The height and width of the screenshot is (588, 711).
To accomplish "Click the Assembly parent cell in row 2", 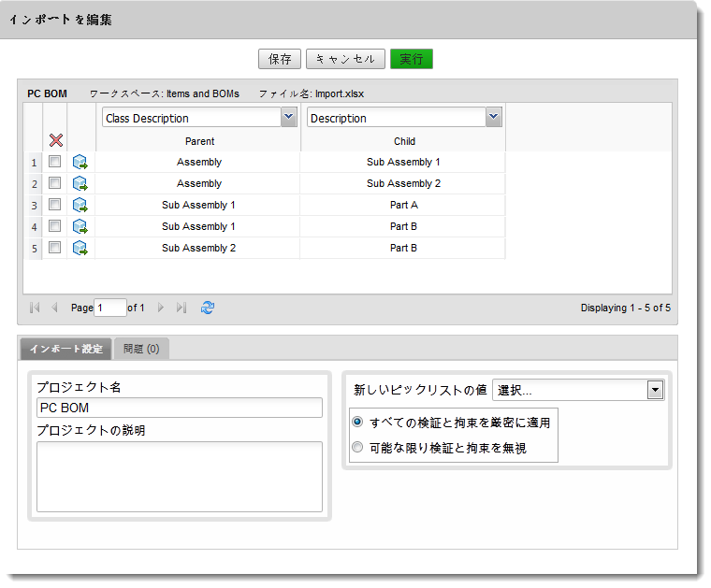I will (x=198, y=183).
